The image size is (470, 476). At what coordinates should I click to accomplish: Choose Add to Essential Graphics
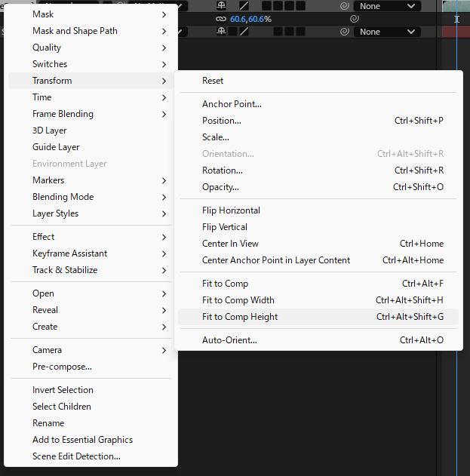coord(91,440)
